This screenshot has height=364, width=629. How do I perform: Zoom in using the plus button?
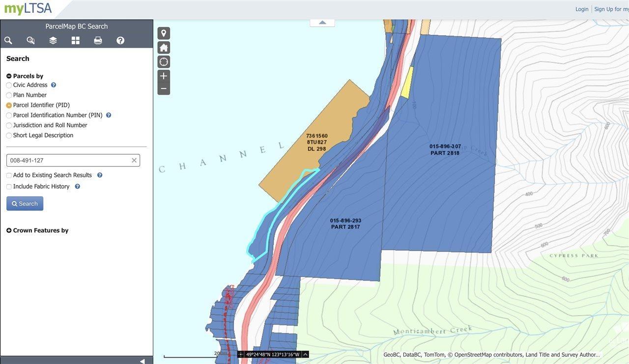pyautogui.click(x=164, y=76)
